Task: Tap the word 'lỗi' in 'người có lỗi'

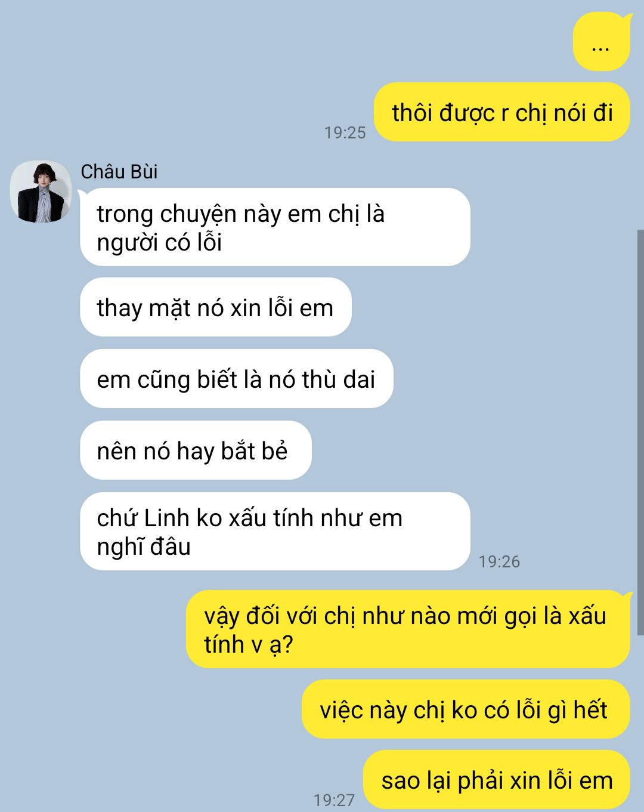Action: [210, 242]
